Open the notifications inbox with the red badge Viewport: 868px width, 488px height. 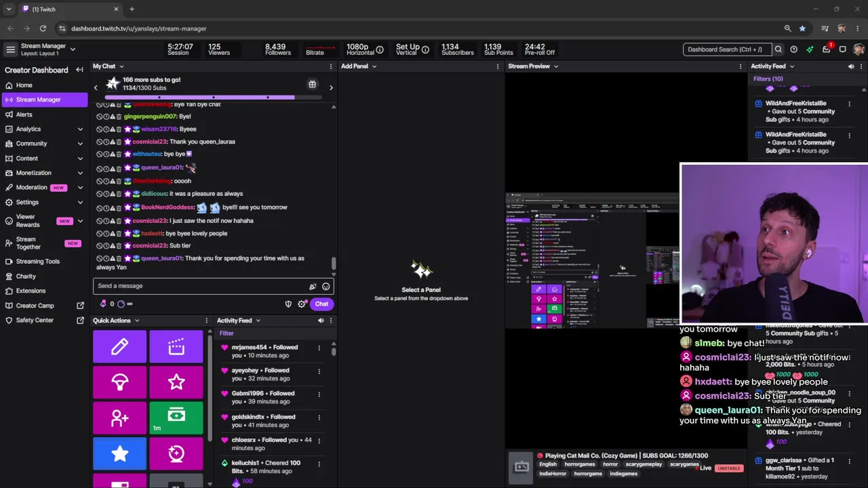click(x=827, y=49)
